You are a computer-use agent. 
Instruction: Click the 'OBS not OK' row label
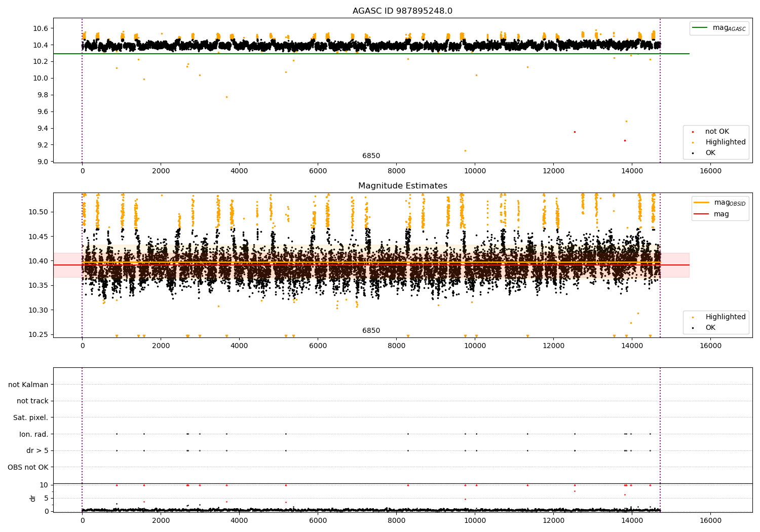click(x=28, y=467)
